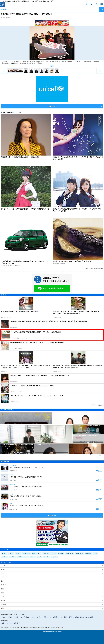Image resolution: width=104 pixels, height=644 pixels.
Task: Open footer link まんたんウェブとは
Action: coord(7,617)
